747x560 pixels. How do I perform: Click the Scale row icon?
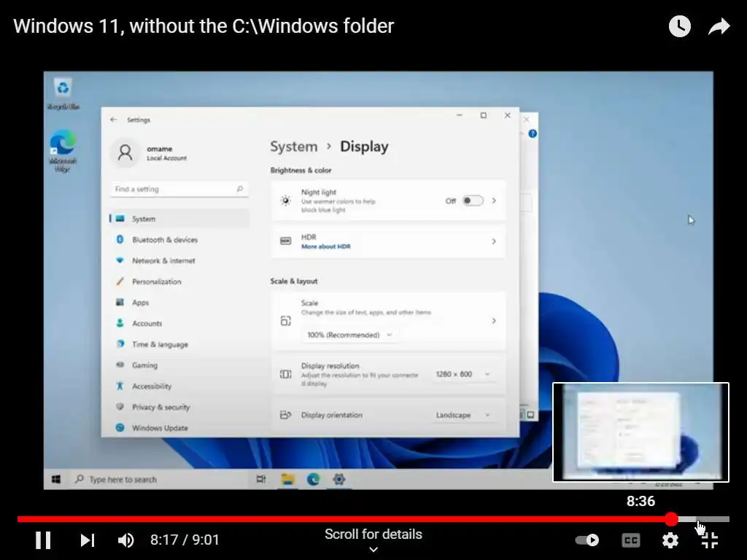point(285,321)
